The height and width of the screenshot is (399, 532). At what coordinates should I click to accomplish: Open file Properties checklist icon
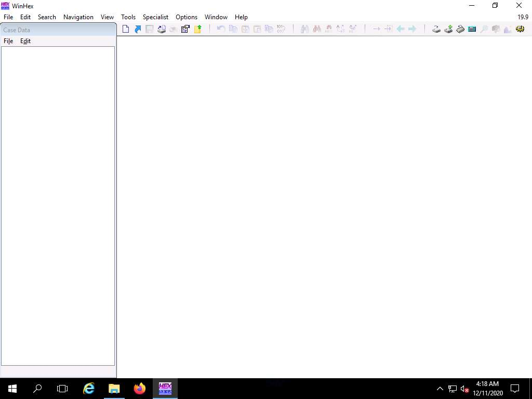pyautogui.click(x=185, y=29)
